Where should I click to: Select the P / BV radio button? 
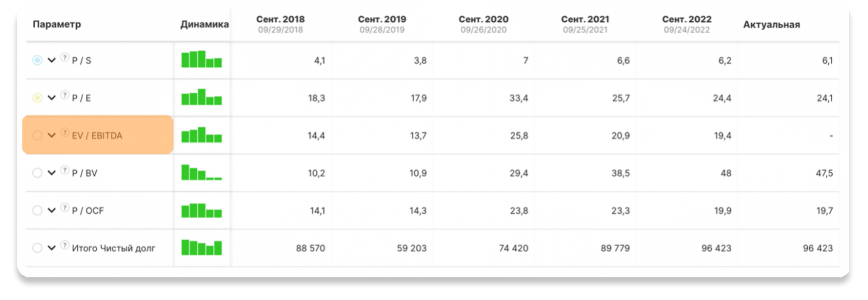click(x=38, y=173)
